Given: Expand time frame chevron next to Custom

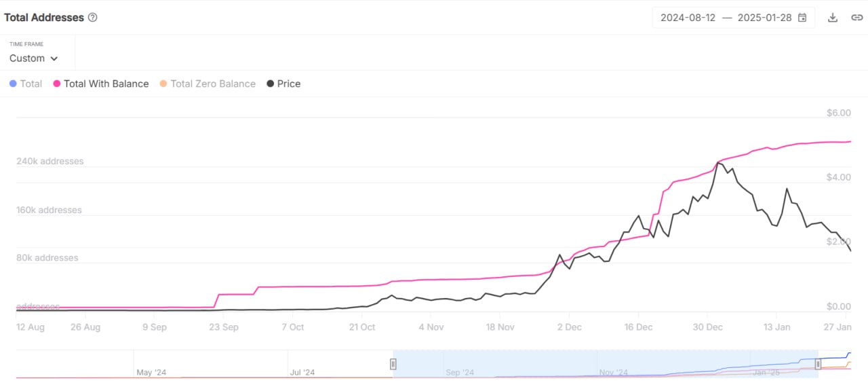Looking at the screenshot, I should tap(54, 59).
